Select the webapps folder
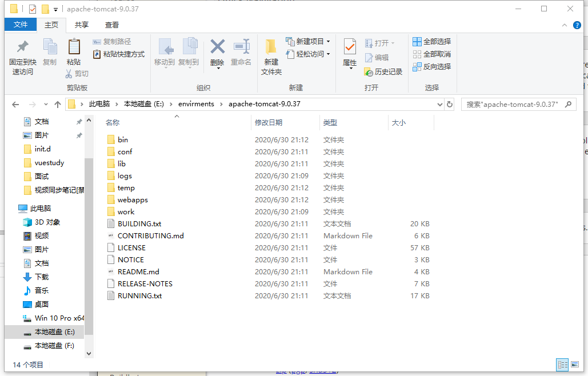Screen dimensions: 588x376 coord(133,200)
